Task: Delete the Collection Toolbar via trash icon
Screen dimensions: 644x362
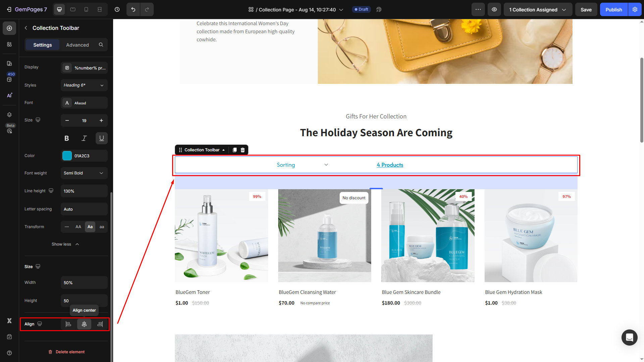Action: tap(243, 150)
